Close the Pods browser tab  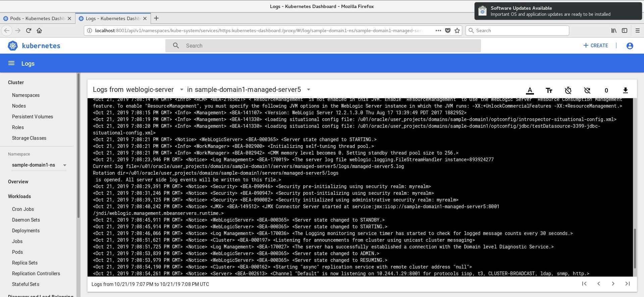(69, 18)
